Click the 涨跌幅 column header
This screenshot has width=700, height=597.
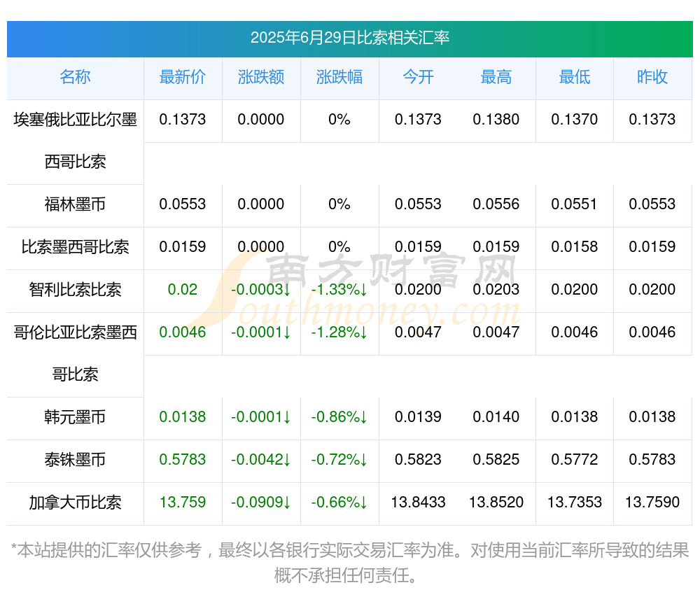click(339, 77)
